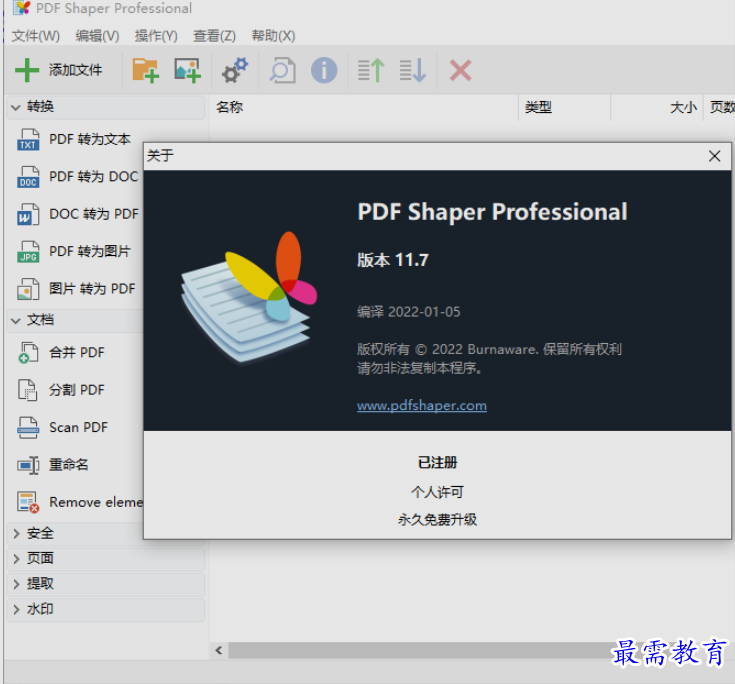Click the horizontal scrollbar left arrow

coord(219,650)
